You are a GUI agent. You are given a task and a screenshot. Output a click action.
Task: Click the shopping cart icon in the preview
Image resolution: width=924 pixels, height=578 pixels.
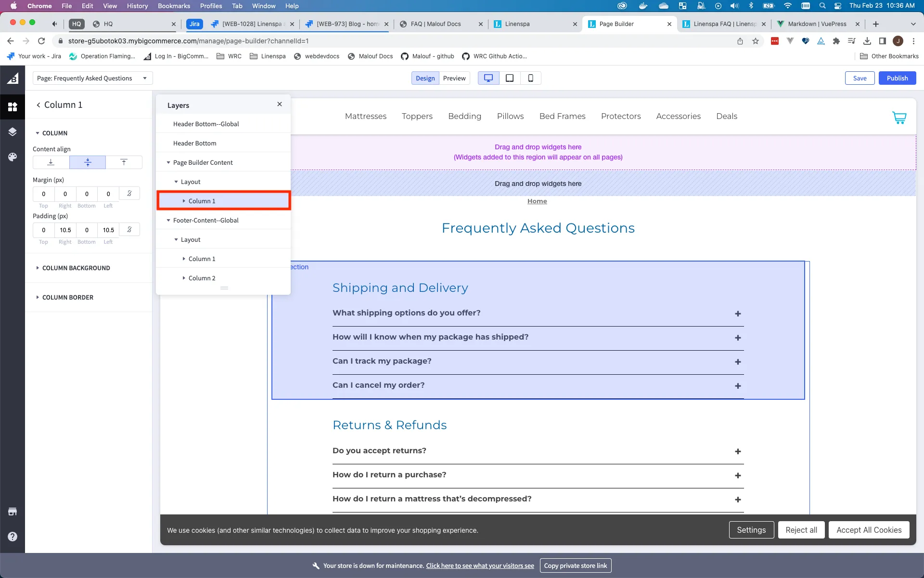click(899, 118)
